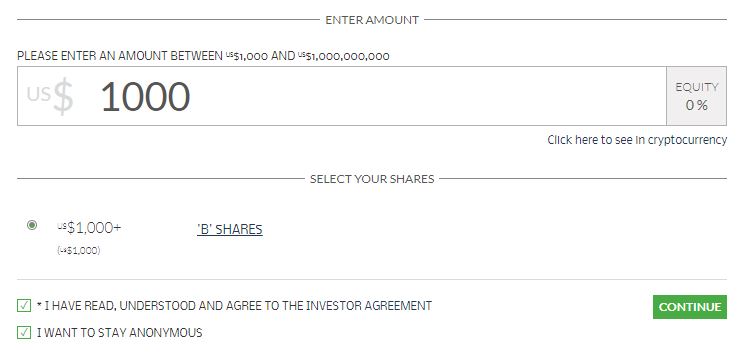
Task: Select the US$1,000+ shares radio button
Action: pyautogui.click(x=32, y=225)
